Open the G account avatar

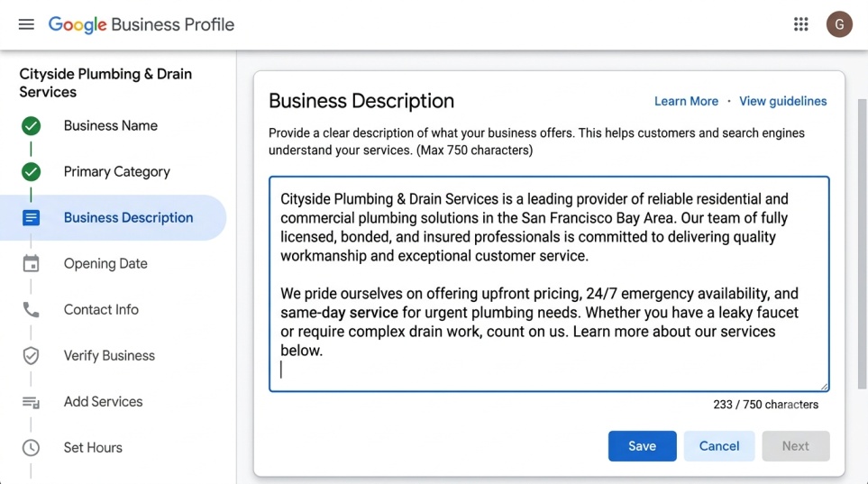click(839, 24)
